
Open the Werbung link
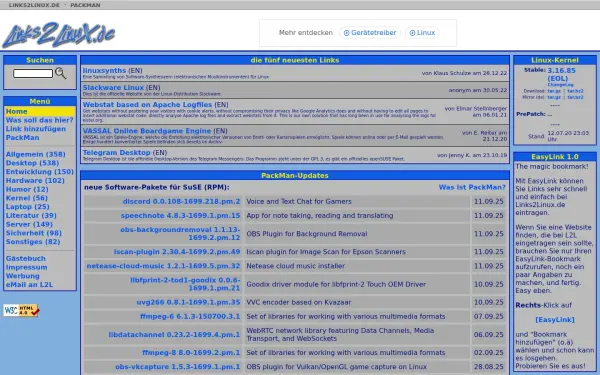pyautogui.click(x=23, y=276)
